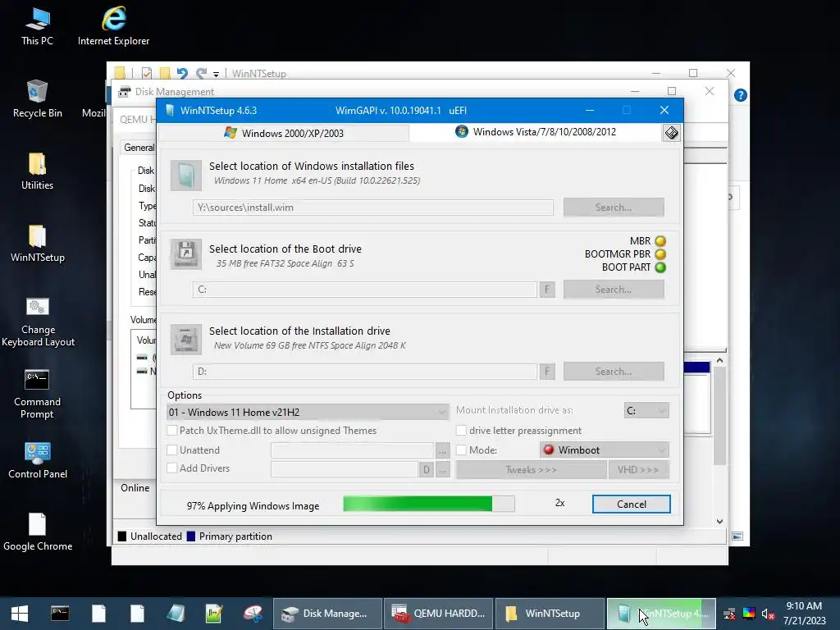Toggle the Unattend checkbox
The width and height of the screenshot is (840, 630).
[x=172, y=450]
